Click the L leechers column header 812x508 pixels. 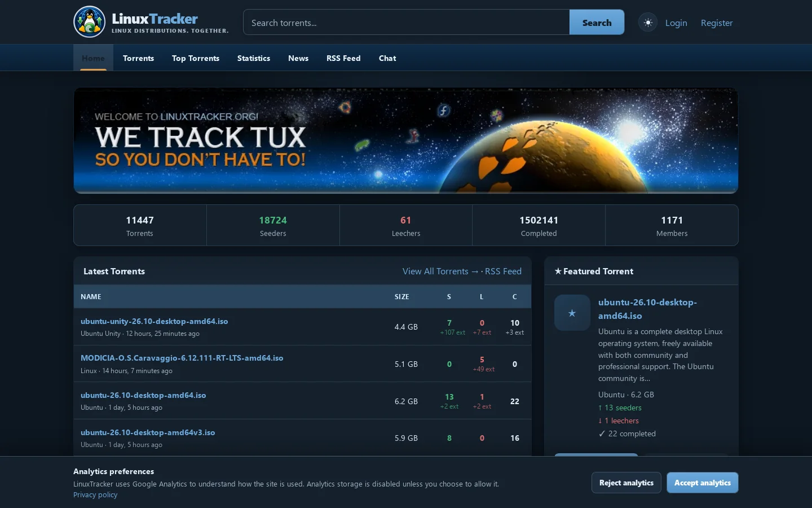(x=482, y=297)
